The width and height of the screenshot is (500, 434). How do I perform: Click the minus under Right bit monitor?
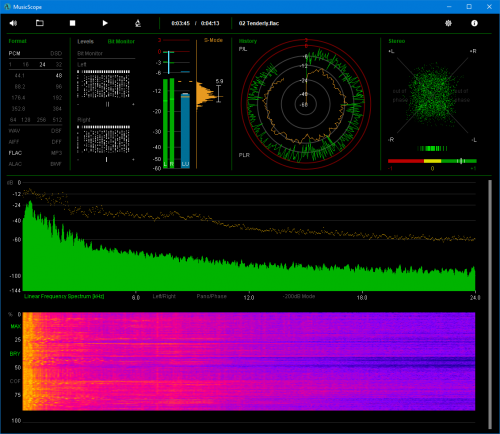(x=78, y=160)
